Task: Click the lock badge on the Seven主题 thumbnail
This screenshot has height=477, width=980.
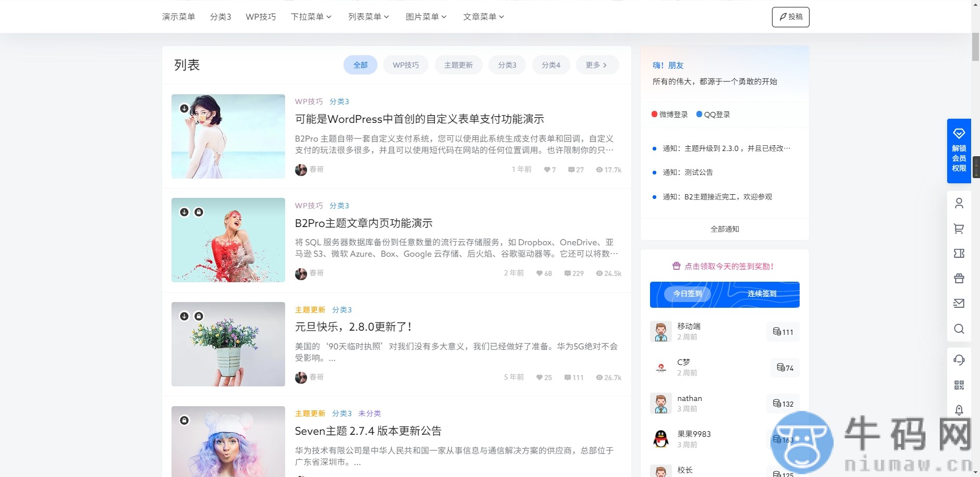Action: [x=184, y=420]
